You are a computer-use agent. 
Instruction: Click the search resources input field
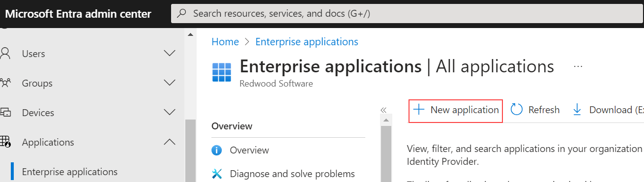(408, 14)
